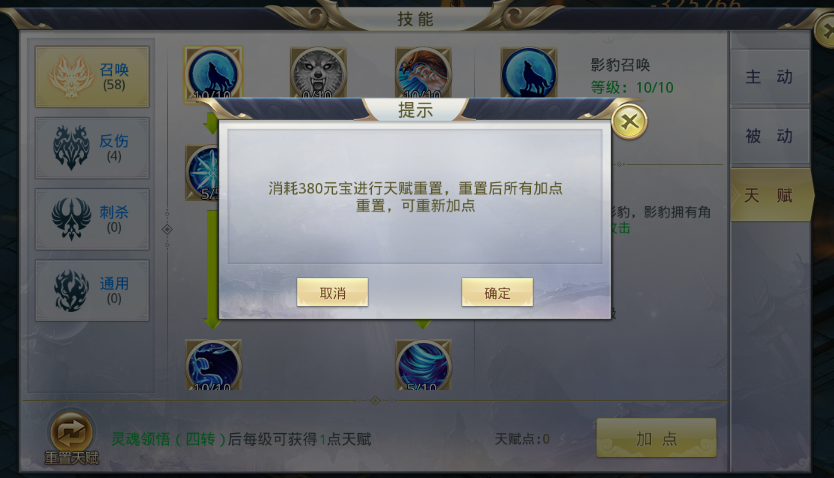Pick the orange beast and wave skill icon
Image resolution: width=834 pixels, height=478 pixels.
(423, 72)
